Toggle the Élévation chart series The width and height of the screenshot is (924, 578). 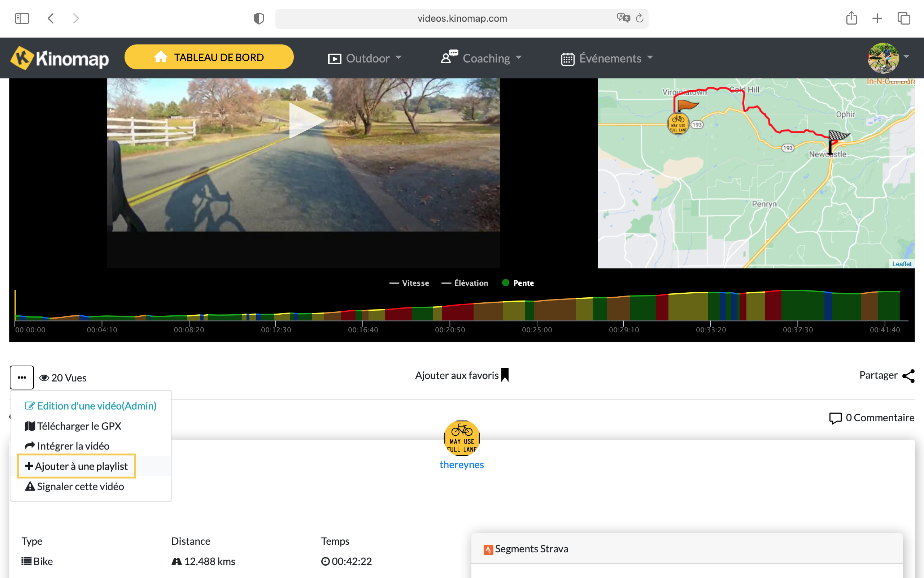pyautogui.click(x=465, y=283)
